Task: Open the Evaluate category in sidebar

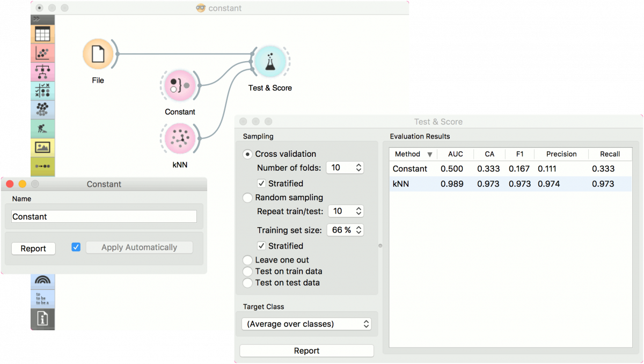Action: pos(42,90)
